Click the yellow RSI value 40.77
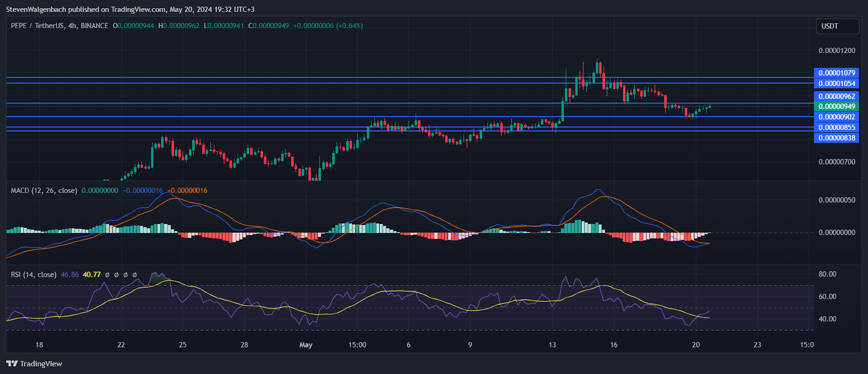The image size is (868, 374). 92,275
